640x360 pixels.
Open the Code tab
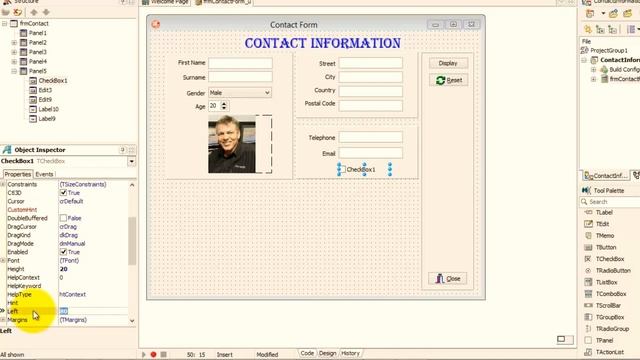307,353
